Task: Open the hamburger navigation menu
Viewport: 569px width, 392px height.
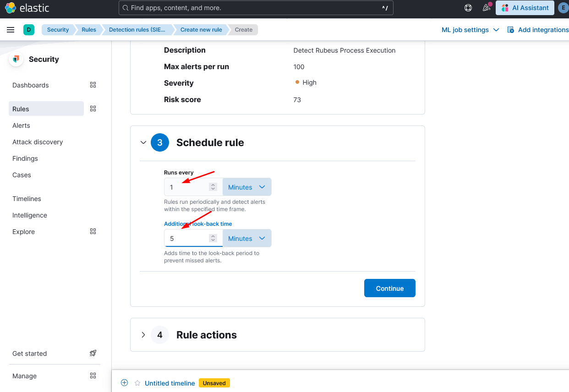Action: pos(11,30)
